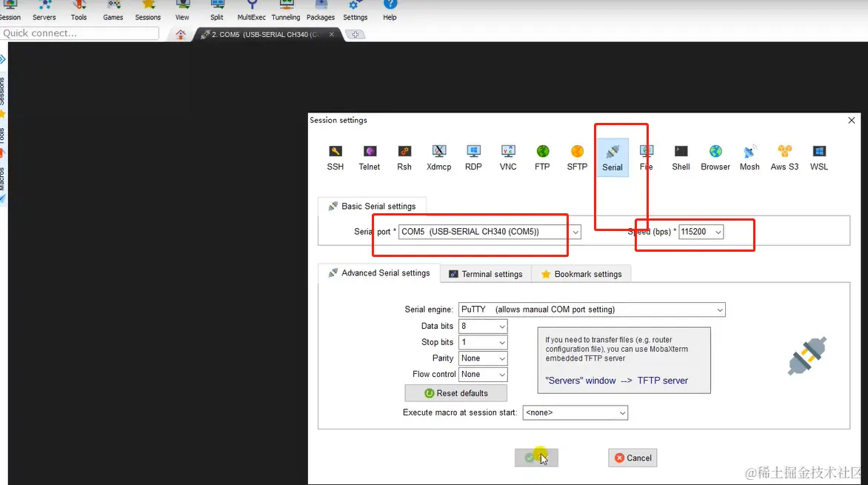Select SFTP session type

(x=577, y=157)
